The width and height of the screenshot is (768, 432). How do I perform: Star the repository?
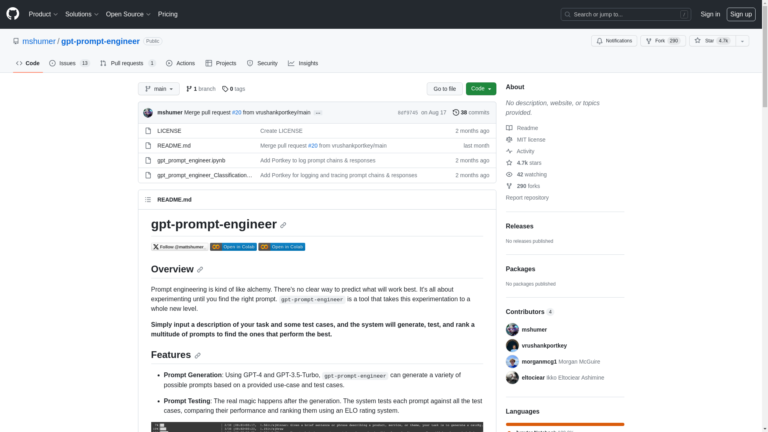pos(712,41)
